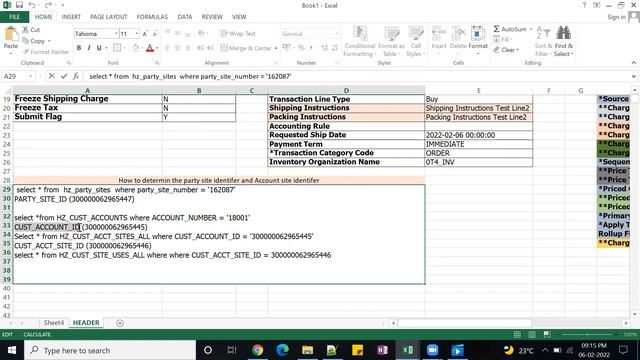Viewport: 640px width, 360px height.
Task: Click Undo arrow in title bar
Action: [x=32, y=5]
